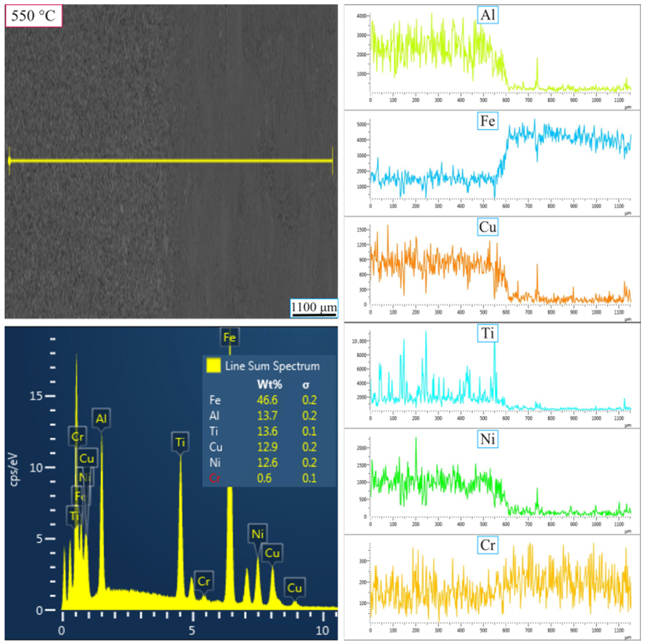
Task: Click the Fe 46.6 weight percent value
Action: pyautogui.click(x=267, y=400)
